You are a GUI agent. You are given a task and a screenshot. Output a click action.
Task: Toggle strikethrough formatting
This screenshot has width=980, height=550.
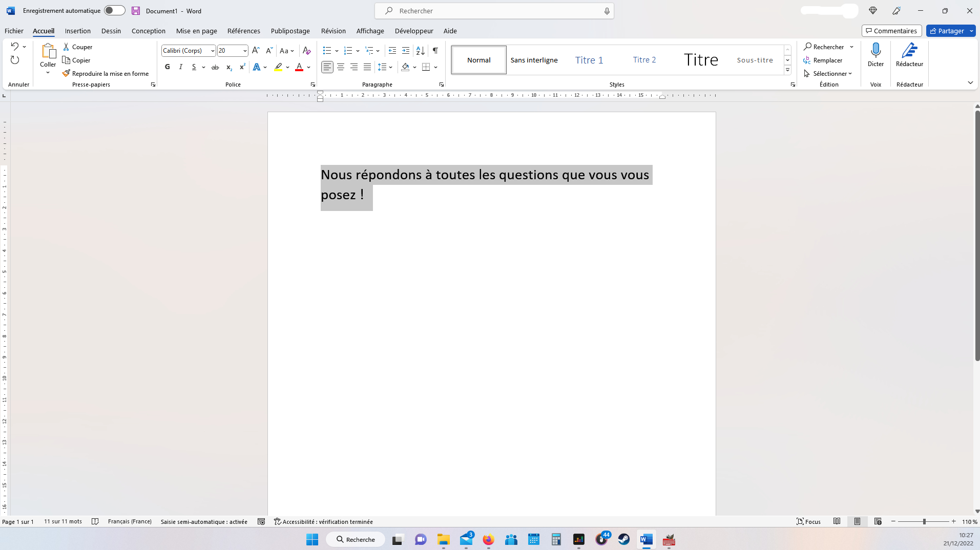coord(215,67)
